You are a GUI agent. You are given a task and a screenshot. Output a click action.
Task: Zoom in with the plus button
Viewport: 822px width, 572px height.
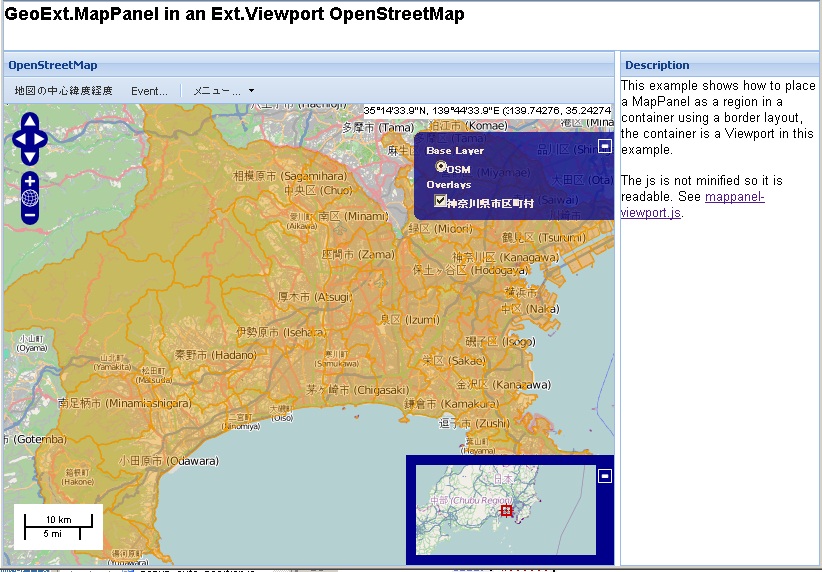pos(30,181)
